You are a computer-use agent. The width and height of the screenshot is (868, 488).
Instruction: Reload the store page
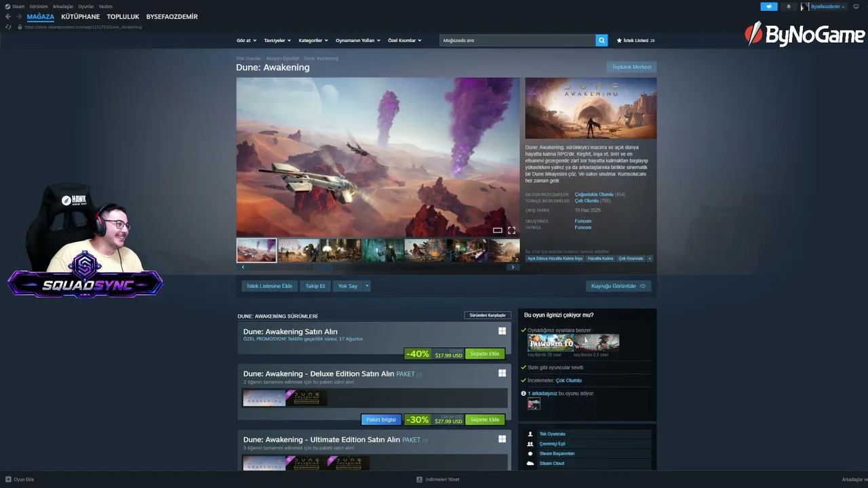8,27
